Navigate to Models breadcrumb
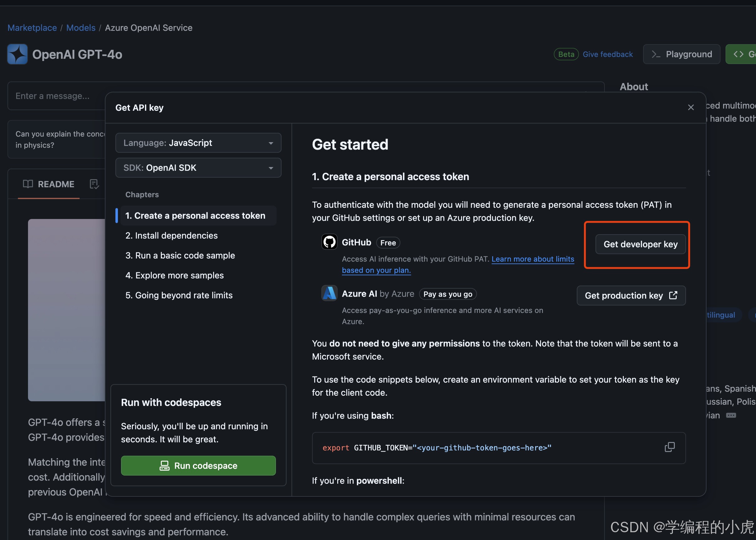Screen dimensions: 756x540 [x=81, y=28]
